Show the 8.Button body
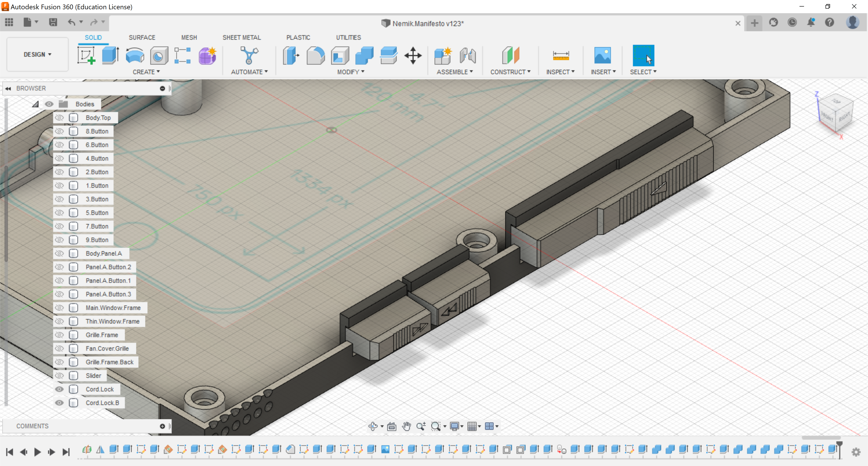This screenshot has height=466, width=868. (x=59, y=131)
